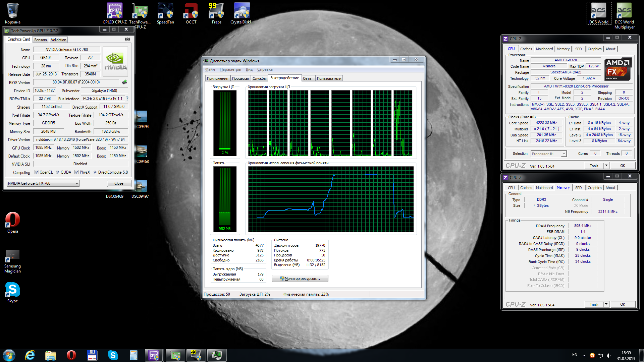This screenshot has height=362, width=644.
Task: Switch to Validation tab in GPU-Z
Action: 58,40
